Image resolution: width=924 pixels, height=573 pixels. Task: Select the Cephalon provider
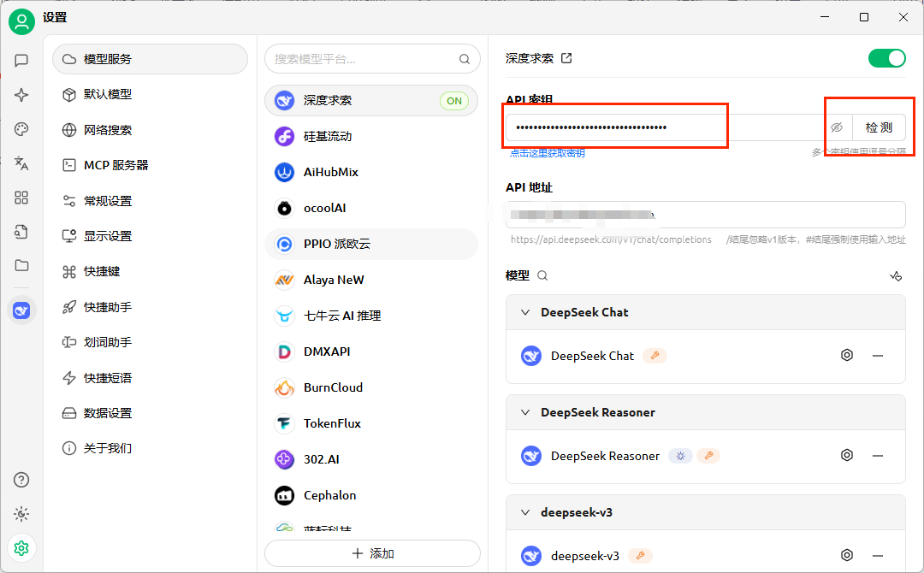click(x=371, y=495)
